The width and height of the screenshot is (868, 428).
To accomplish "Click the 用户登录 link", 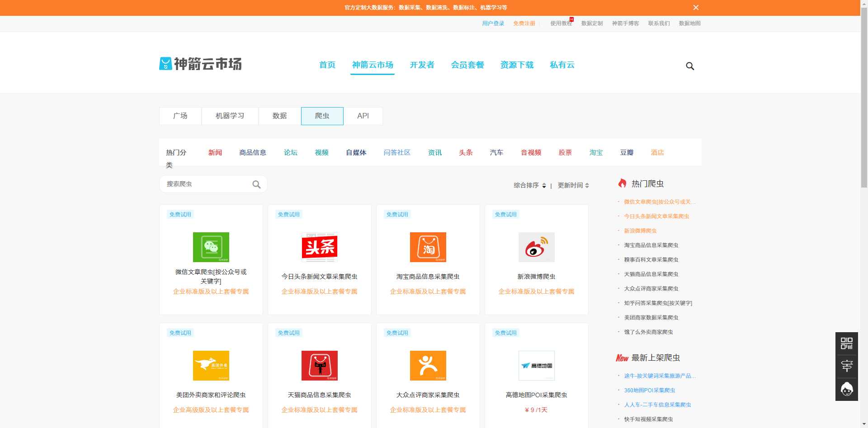I will [x=493, y=24].
